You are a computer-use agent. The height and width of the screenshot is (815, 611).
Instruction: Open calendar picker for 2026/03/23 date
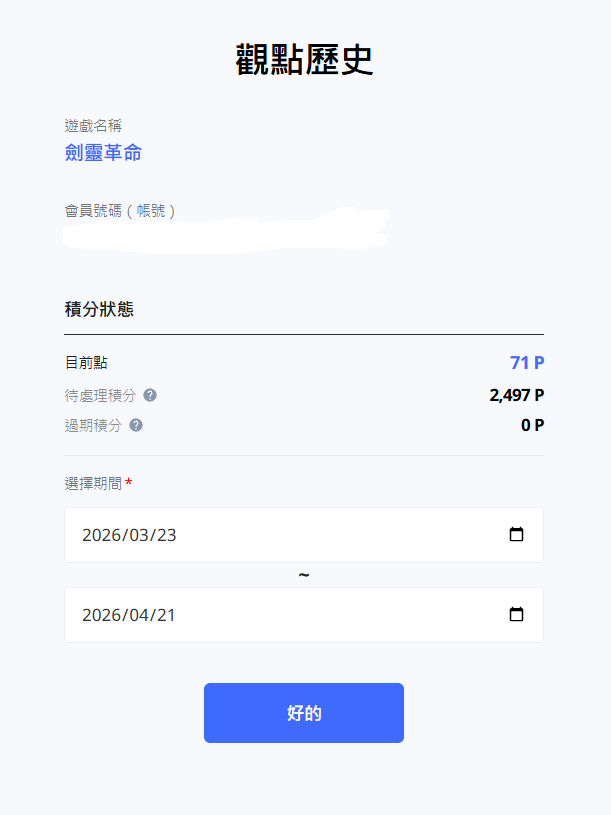pyautogui.click(x=516, y=534)
